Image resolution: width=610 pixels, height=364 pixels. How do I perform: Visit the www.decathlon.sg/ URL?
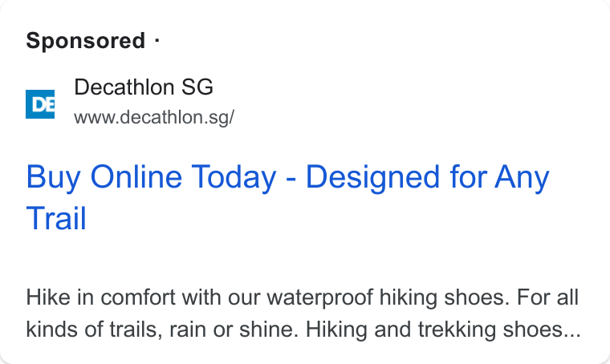click(x=154, y=117)
